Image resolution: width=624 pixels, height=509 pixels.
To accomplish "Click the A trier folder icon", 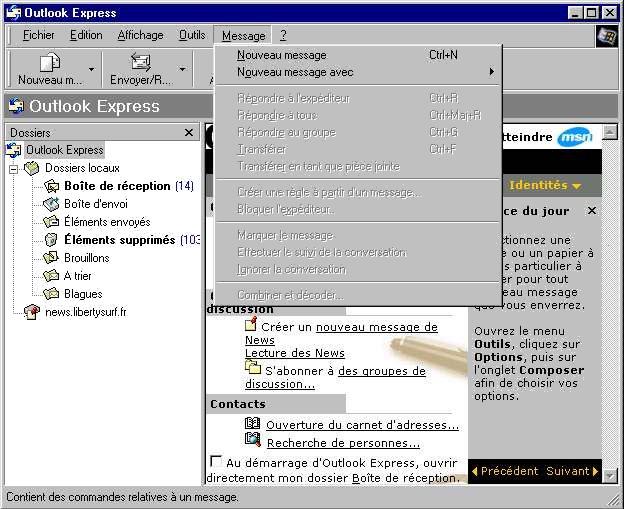I will pos(51,275).
